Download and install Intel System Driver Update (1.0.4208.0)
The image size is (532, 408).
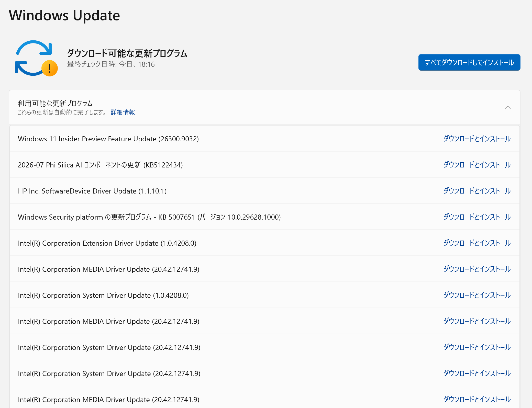477,295
